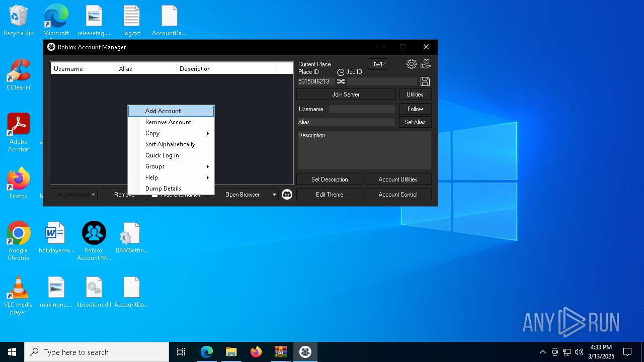
Task: Launch VLC media player shortcut
Action: point(19,296)
